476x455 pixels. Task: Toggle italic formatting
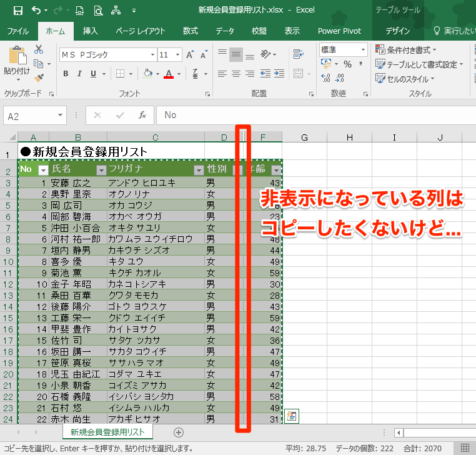coord(80,74)
